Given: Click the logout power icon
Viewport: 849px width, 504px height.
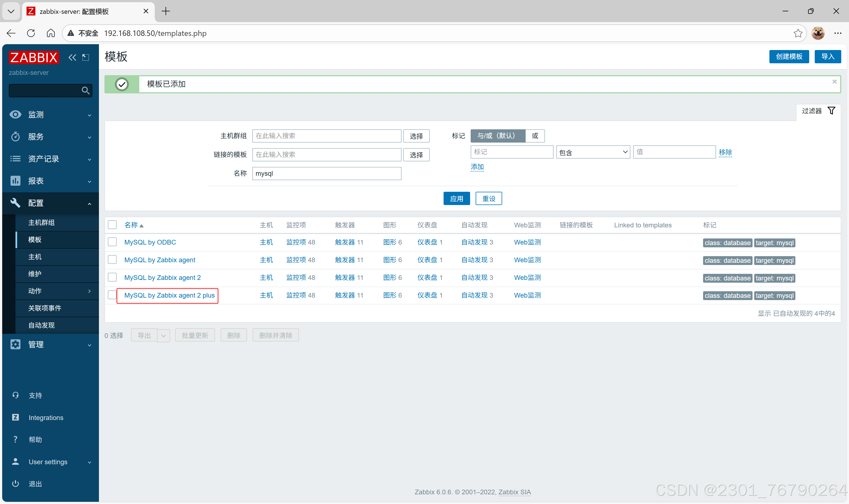Looking at the screenshot, I should tap(15, 483).
